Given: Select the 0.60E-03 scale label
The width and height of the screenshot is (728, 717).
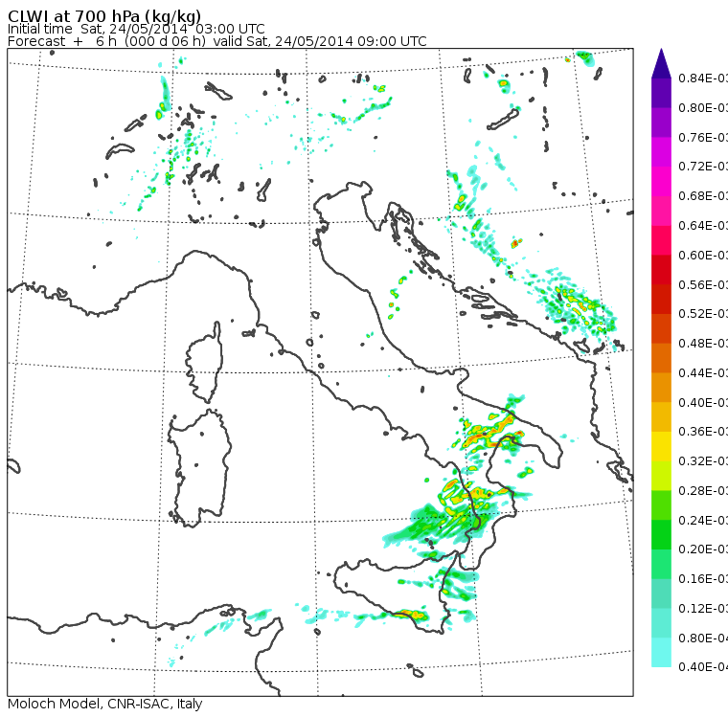Looking at the screenshot, I should point(703,255).
